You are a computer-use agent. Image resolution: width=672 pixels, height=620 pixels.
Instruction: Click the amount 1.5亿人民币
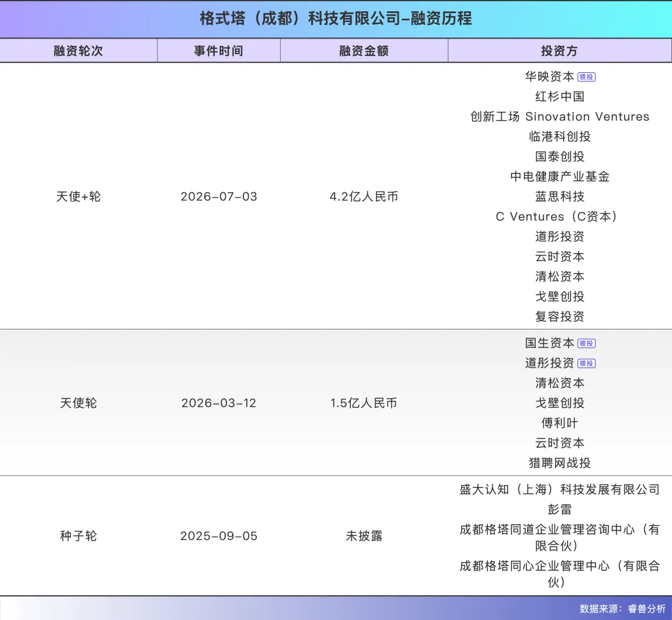click(364, 403)
